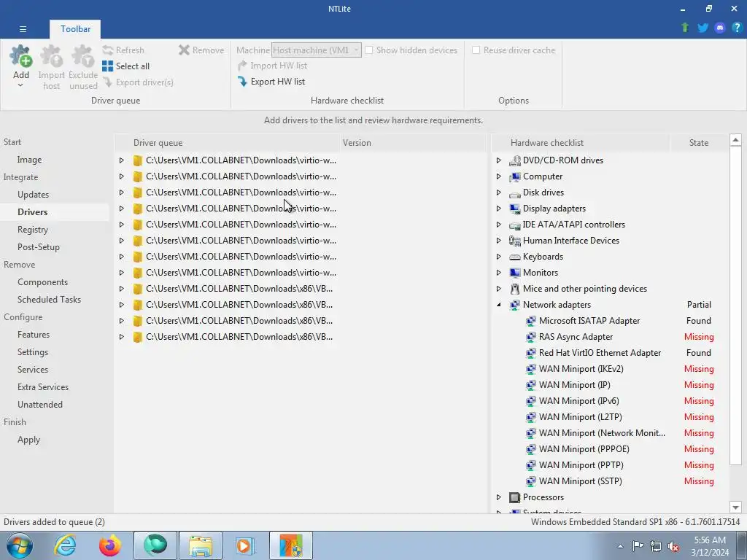Open the Post-Setup page
747x560 pixels.
[39, 247]
